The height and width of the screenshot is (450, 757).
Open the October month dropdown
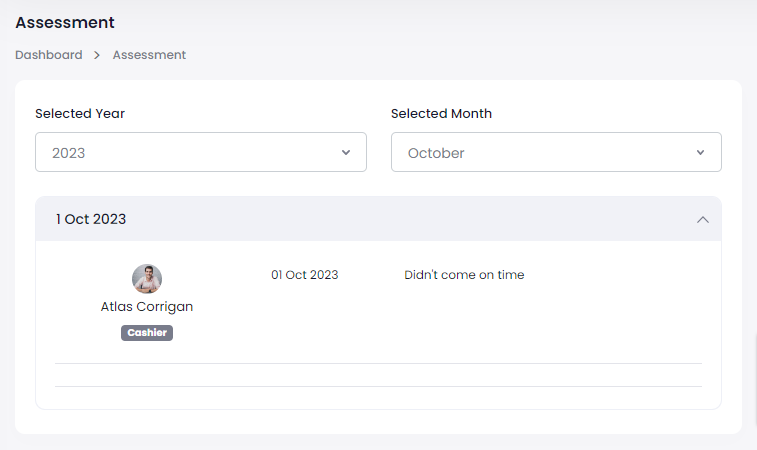(556, 152)
